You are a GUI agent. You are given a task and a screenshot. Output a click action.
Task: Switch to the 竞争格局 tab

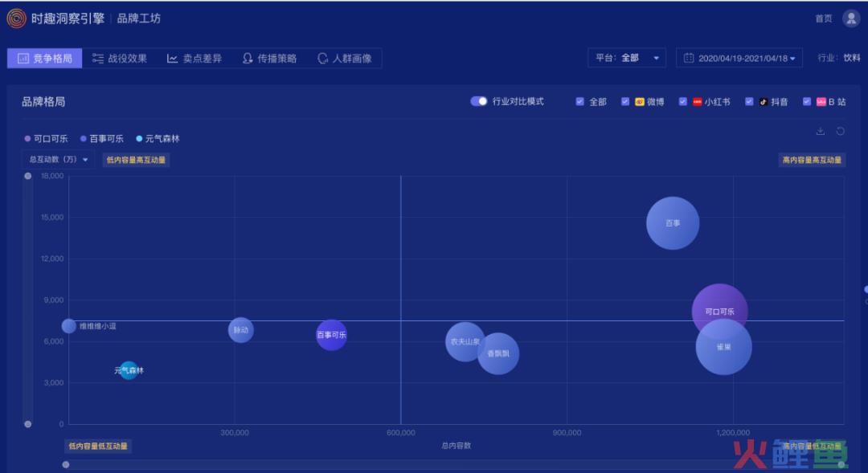click(45, 58)
